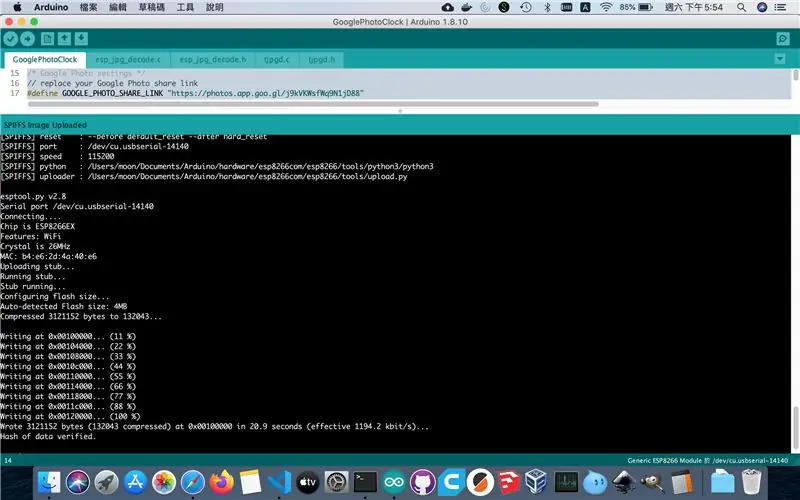Click the 'Auto-detected Flash size: 4MB' line
The width and height of the screenshot is (800, 500).
[64, 307]
